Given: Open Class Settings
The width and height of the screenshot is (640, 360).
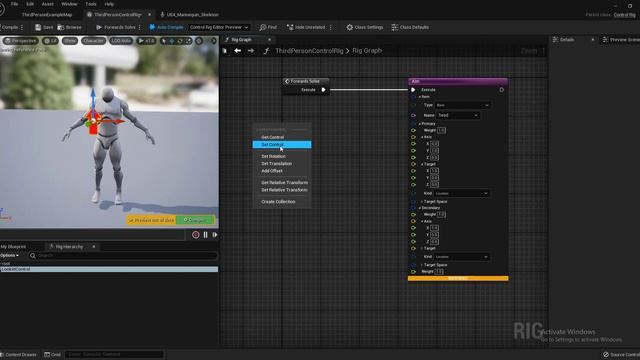Looking at the screenshot, I should [364, 27].
